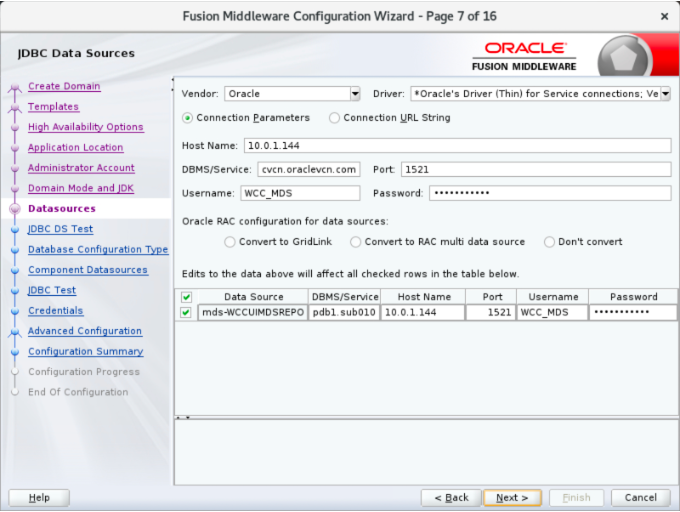Click the Configuration Summary step node icon

click(x=15, y=352)
